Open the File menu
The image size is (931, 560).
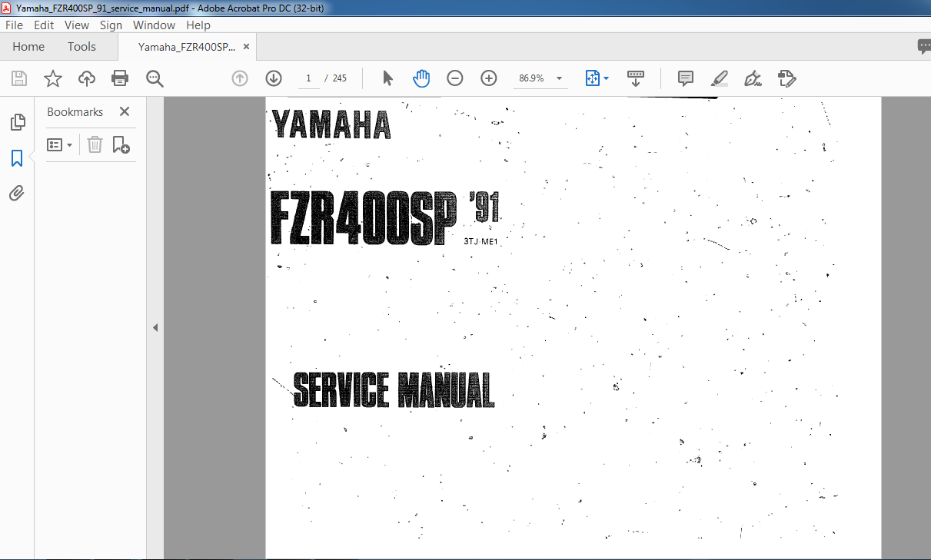(x=14, y=25)
